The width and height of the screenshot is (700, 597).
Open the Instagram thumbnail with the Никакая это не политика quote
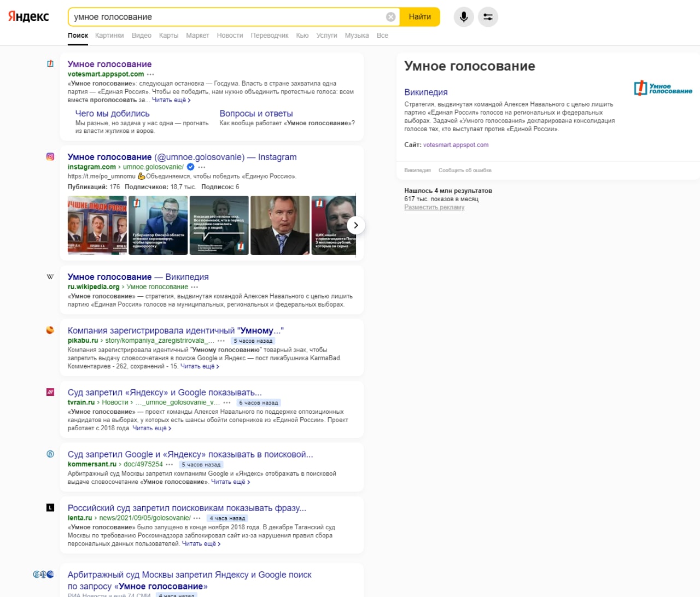tap(219, 225)
